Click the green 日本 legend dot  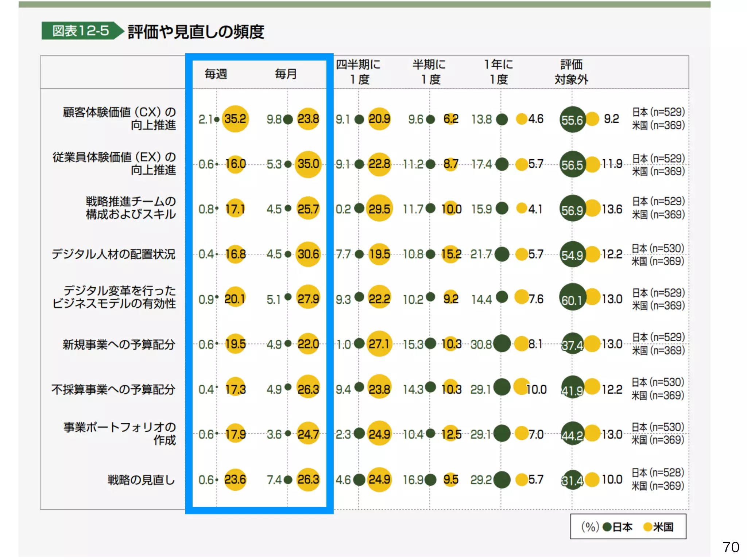pyautogui.click(x=607, y=527)
